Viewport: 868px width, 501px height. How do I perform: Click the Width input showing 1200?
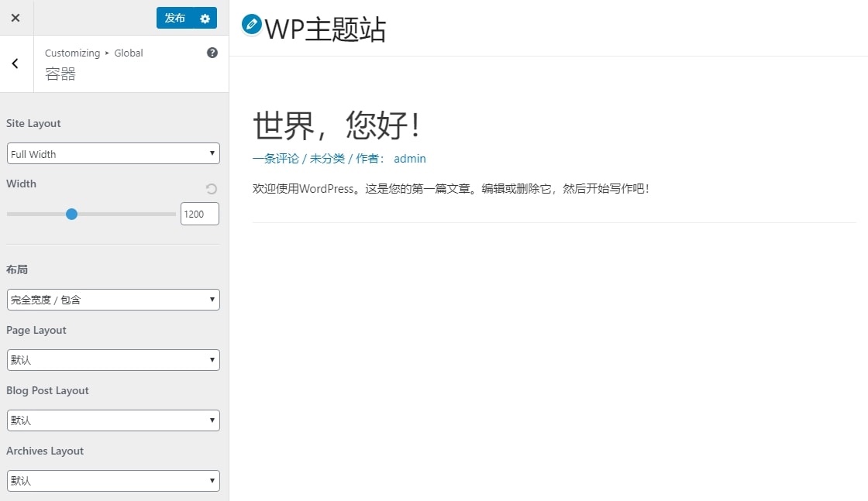(x=199, y=214)
